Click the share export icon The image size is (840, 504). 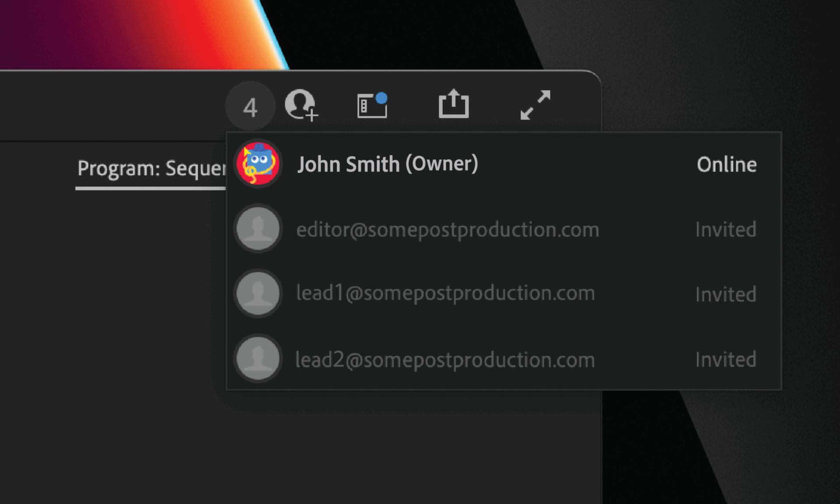point(454,105)
